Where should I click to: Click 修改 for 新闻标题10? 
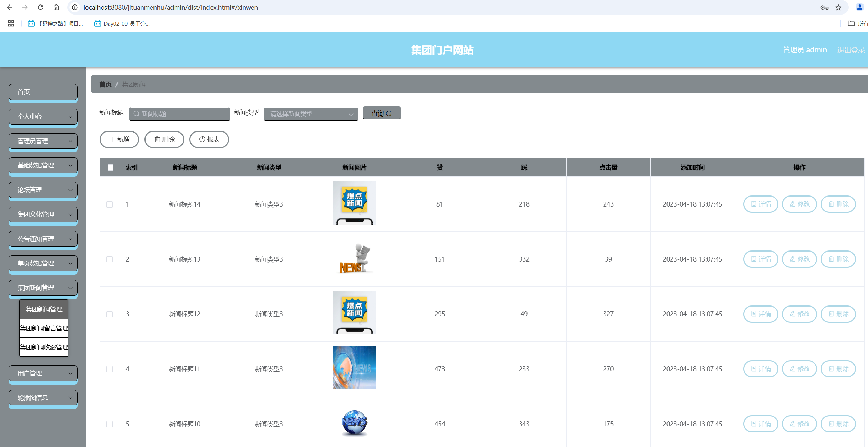[x=799, y=424]
